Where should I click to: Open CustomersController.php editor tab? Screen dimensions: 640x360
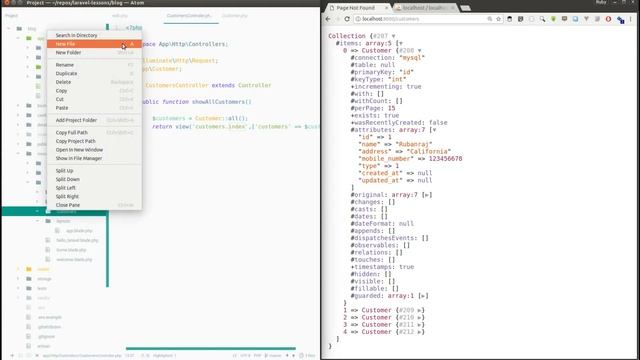[x=189, y=16]
